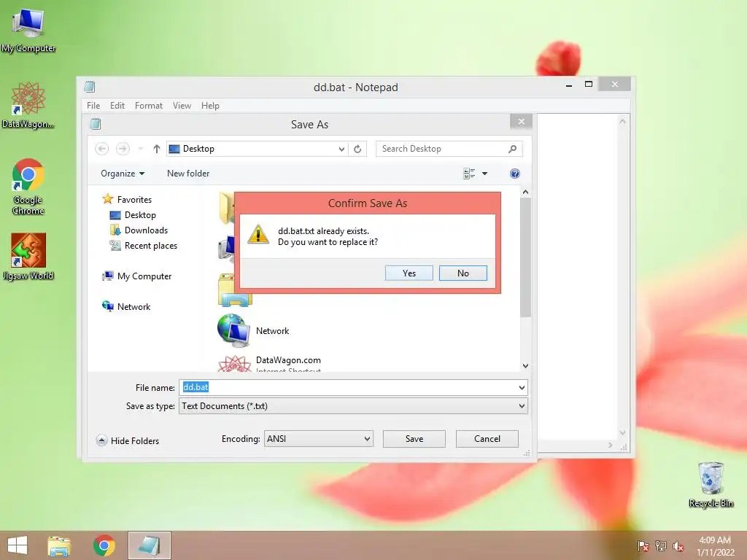Launch Google Chrome from desktop icon

click(28, 186)
